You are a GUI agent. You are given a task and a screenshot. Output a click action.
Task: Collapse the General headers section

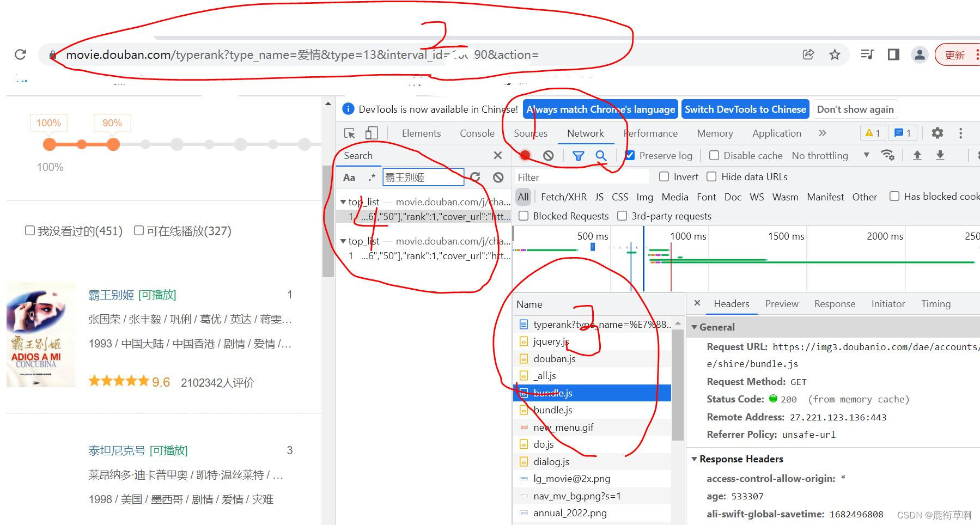(x=695, y=327)
